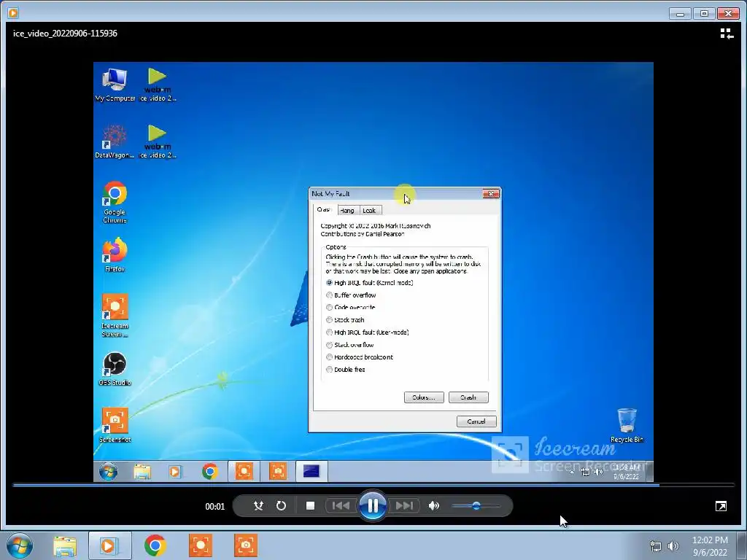The width and height of the screenshot is (747, 560).
Task: Click the ice_video_20220906-115936 title text
Action: point(65,34)
